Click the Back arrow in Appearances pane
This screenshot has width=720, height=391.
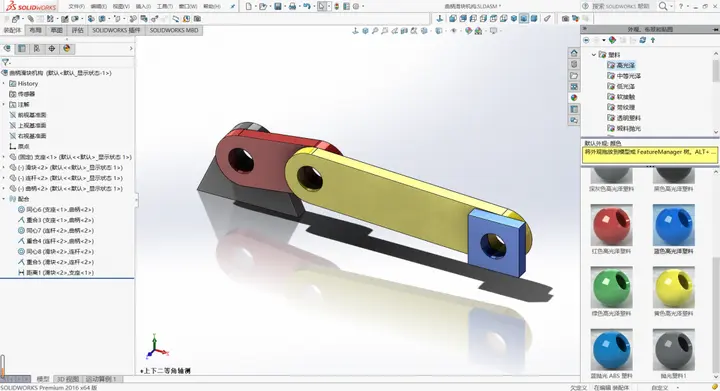click(586, 40)
